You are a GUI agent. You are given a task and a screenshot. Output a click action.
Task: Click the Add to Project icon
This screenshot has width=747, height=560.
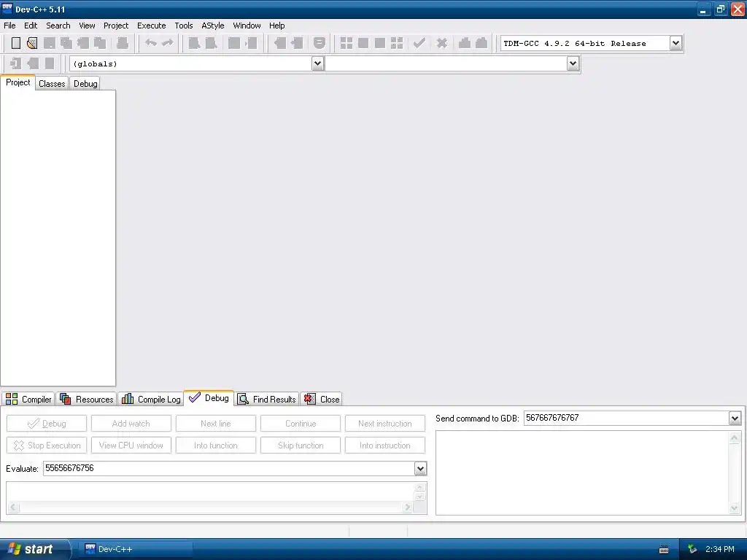tap(279, 43)
